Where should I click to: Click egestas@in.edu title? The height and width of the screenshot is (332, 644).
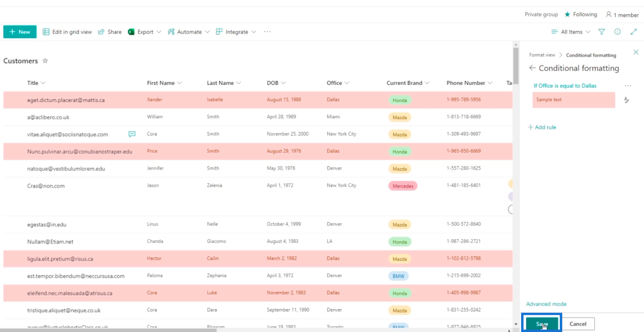[x=47, y=225]
